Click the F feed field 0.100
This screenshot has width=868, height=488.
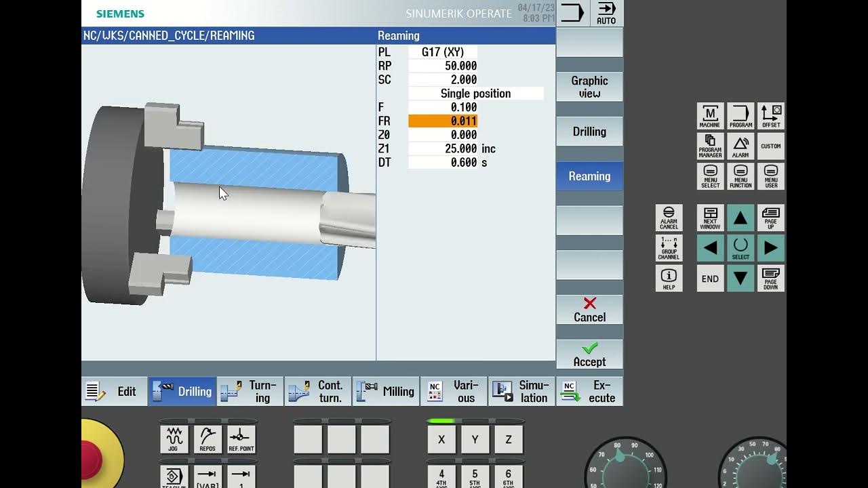pos(443,107)
